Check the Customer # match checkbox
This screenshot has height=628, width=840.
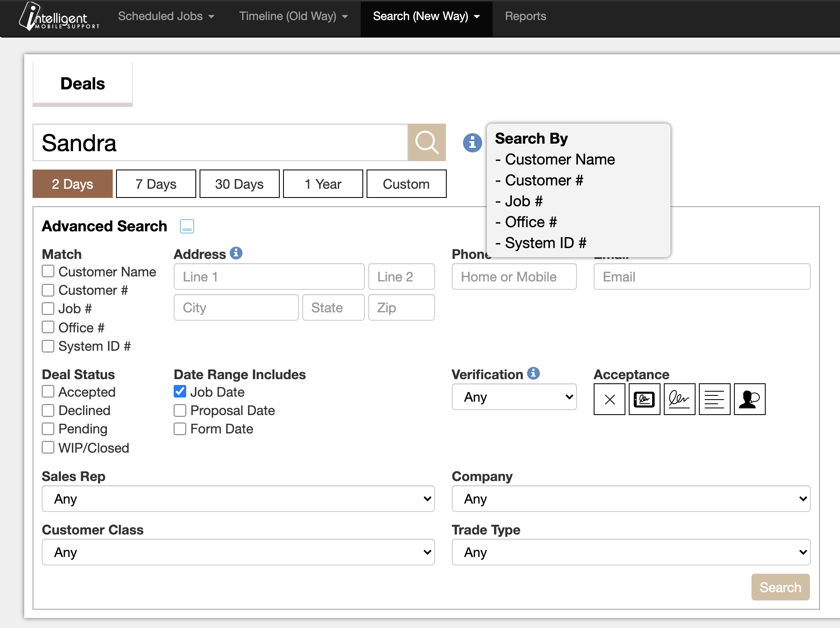(48, 290)
